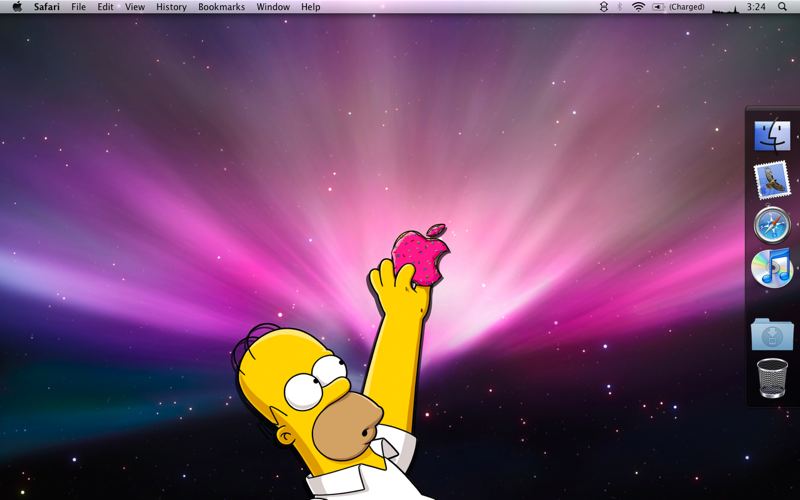Viewport: 800px width, 500px height.
Task: Open Spotlight search magnifying glass
Action: (x=782, y=7)
